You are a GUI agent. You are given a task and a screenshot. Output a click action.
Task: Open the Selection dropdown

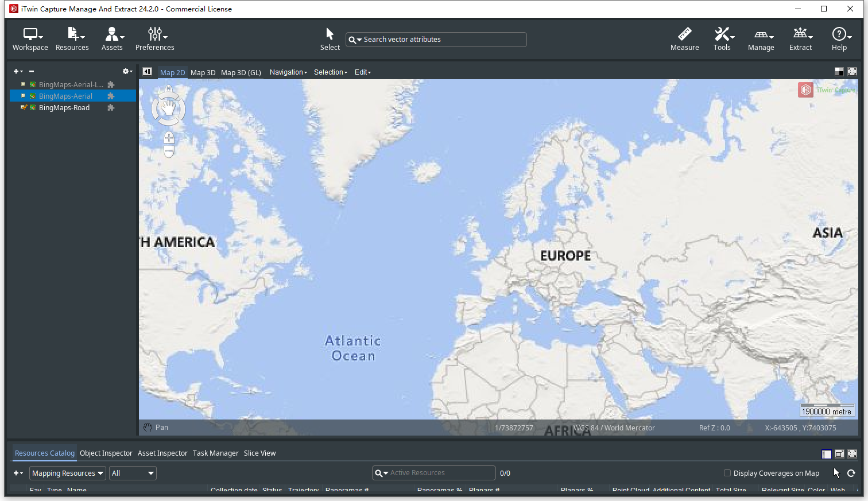tap(331, 72)
